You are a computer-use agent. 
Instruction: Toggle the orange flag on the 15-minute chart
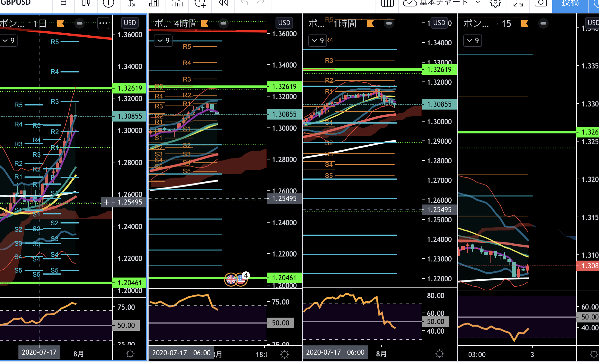(x=525, y=23)
